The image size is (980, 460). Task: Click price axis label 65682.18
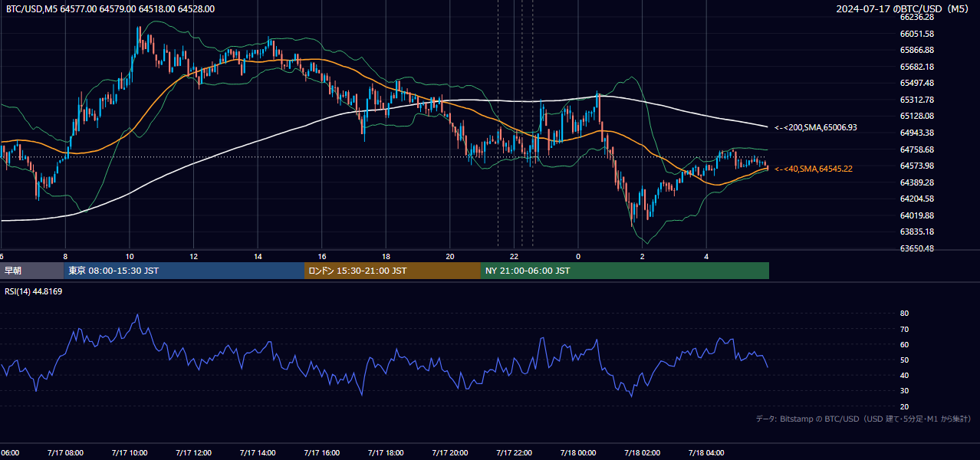point(917,67)
